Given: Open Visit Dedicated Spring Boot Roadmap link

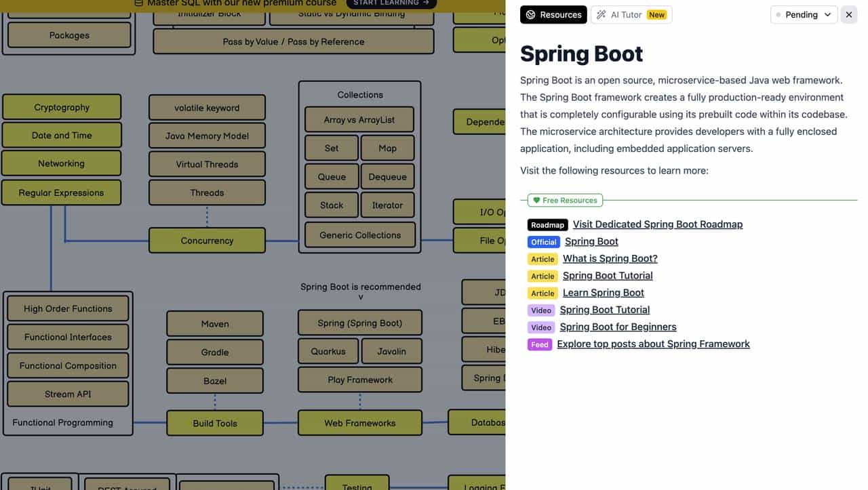Looking at the screenshot, I should pos(657,224).
